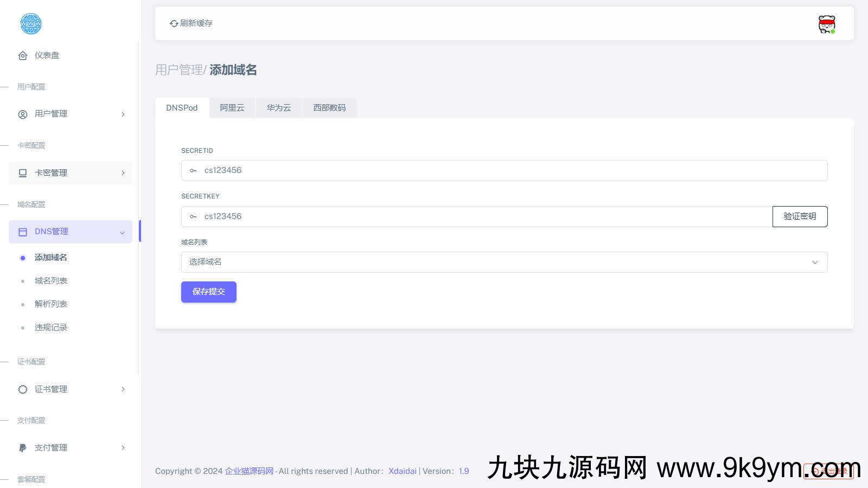
Task: Go to 域名列表 in sidebar
Action: pos(51,281)
